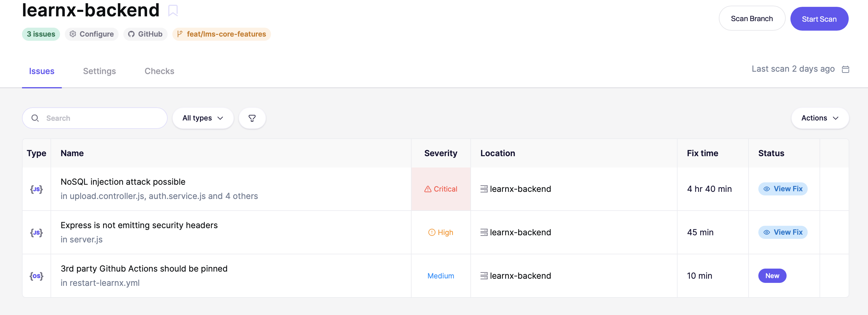
Task: Click the JS type icon for NoSQL injection
Action: click(x=36, y=189)
